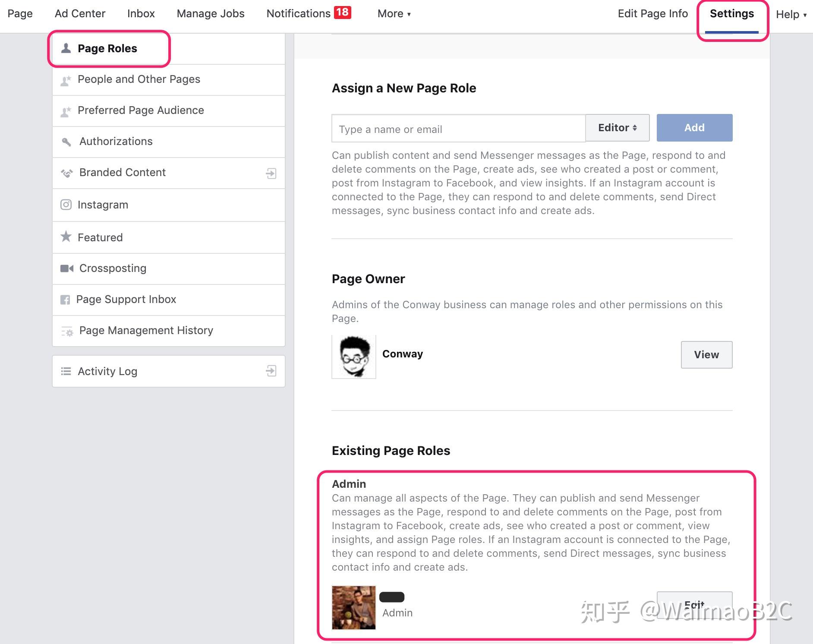The width and height of the screenshot is (813, 644).
Task: Focus the name or email input field
Action: (x=458, y=129)
